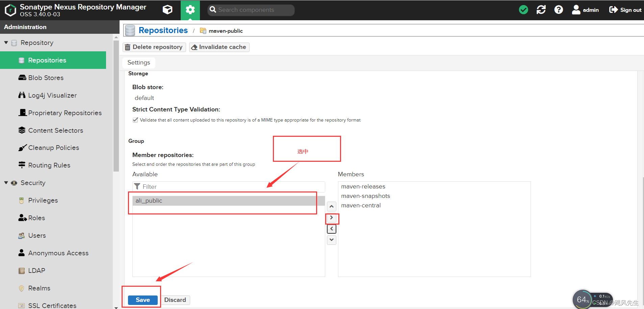Viewport: 644px width, 309px height.
Task: Select the Settings tab
Action: tap(139, 62)
